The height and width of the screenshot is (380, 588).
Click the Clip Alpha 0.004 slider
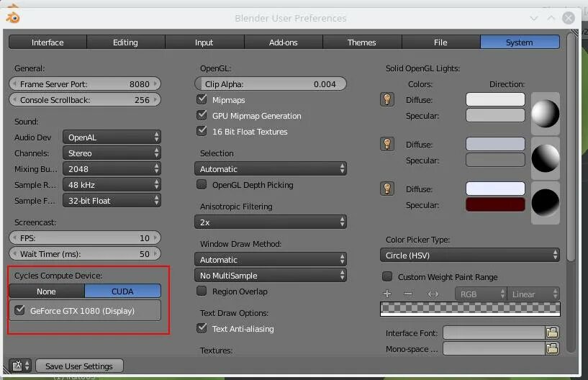pos(271,83)
